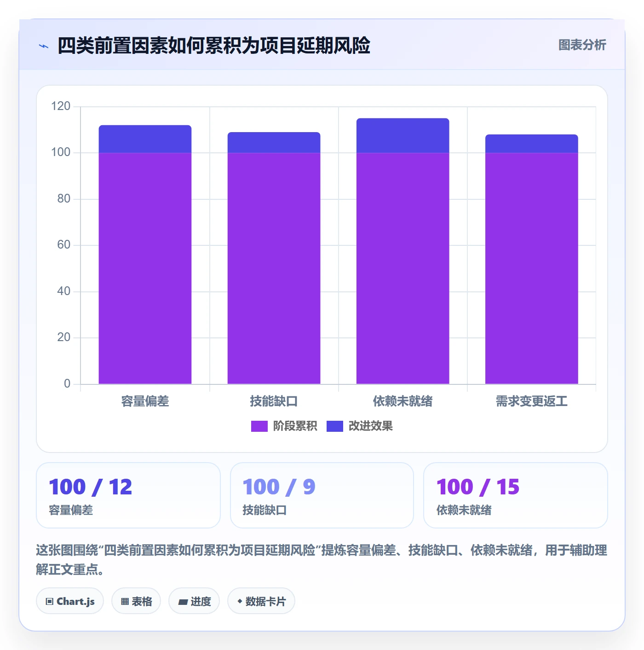Viewport: 644px width, 650px height.
Task: Toggle the 阶段累积 legend swatch
Action: (x=259, y=426)
